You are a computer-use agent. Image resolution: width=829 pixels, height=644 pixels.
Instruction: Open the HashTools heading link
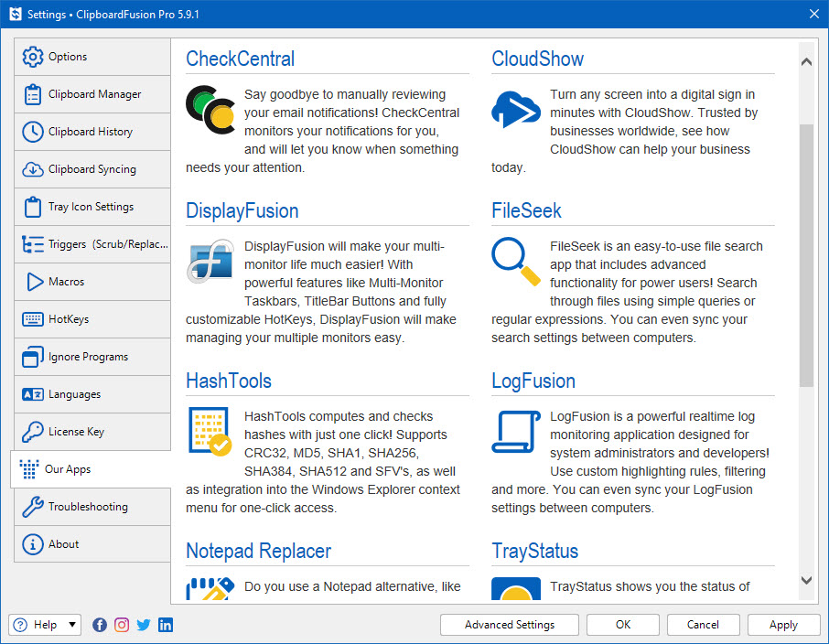229,381
